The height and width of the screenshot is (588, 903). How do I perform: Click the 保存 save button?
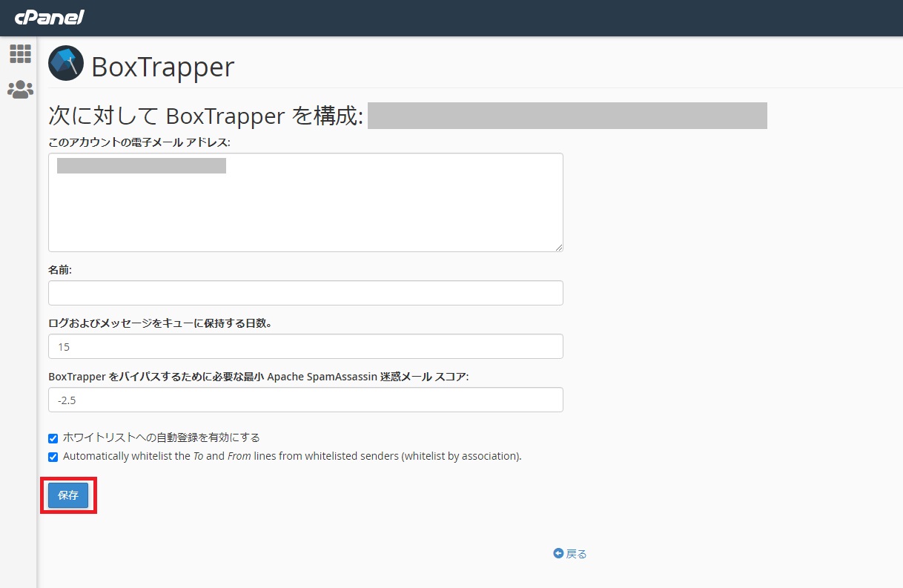tap(68, 495)
